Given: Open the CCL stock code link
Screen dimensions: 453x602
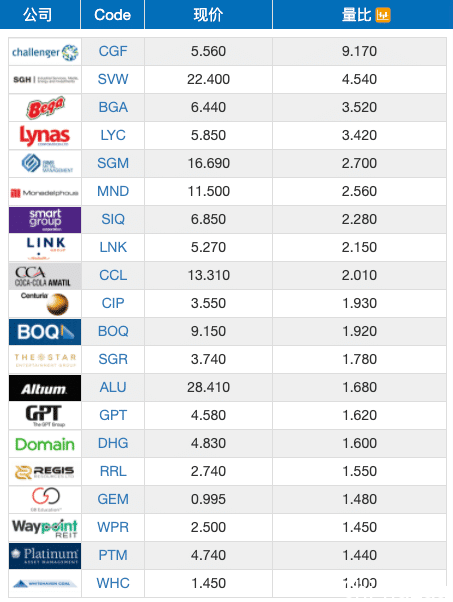Looking at the screenshot, I should (x=113, y=275).
